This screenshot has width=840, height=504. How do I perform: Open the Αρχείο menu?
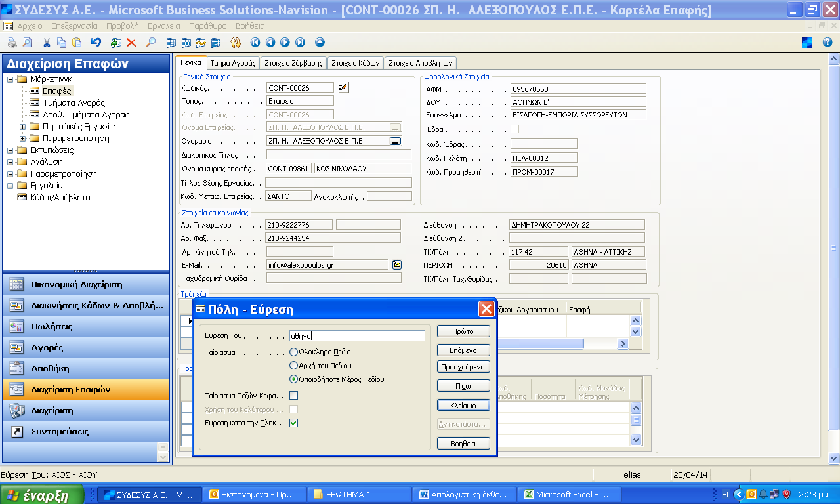click(29, 26)
